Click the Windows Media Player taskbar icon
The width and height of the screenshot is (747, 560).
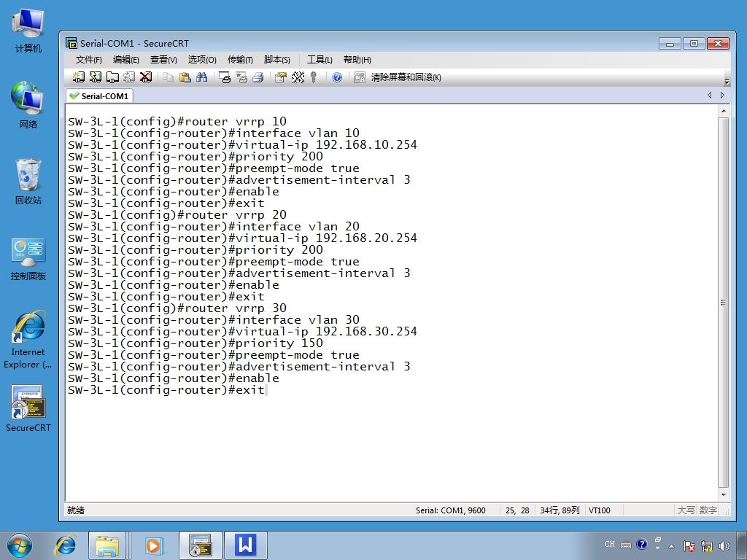click(x=154, y=545)
